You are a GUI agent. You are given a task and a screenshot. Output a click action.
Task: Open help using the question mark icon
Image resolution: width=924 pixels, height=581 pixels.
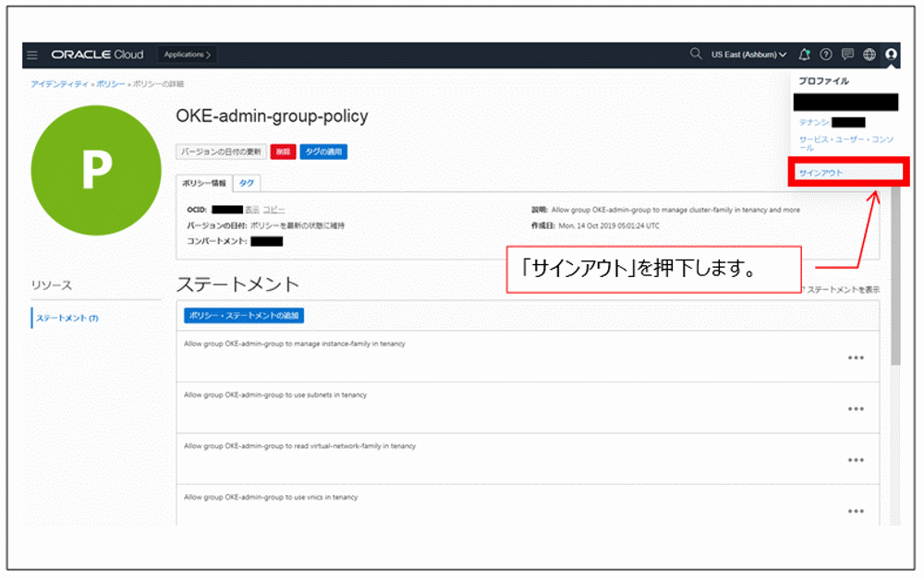tap(828, 54)
